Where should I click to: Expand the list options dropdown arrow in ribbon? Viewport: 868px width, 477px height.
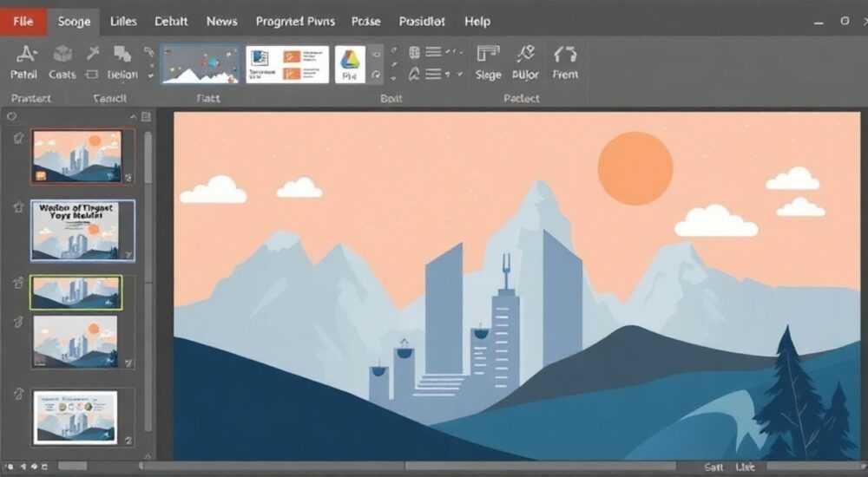tap(459, 74)
